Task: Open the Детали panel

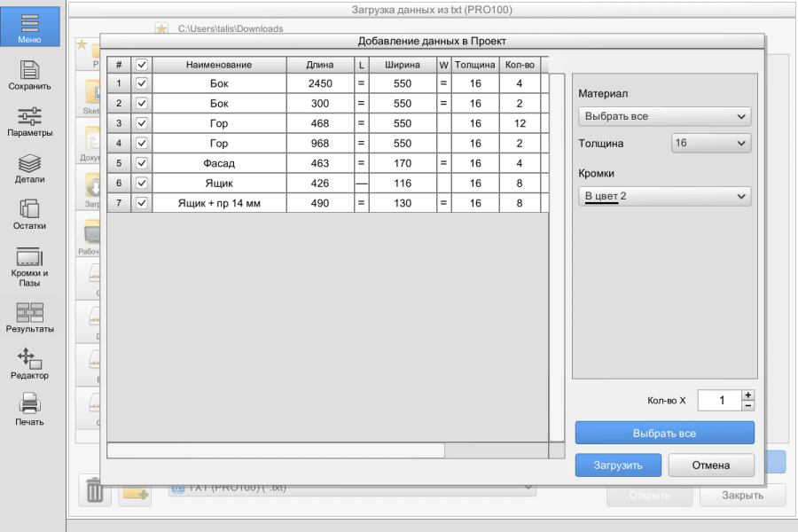Action: (x=29, y=168)
